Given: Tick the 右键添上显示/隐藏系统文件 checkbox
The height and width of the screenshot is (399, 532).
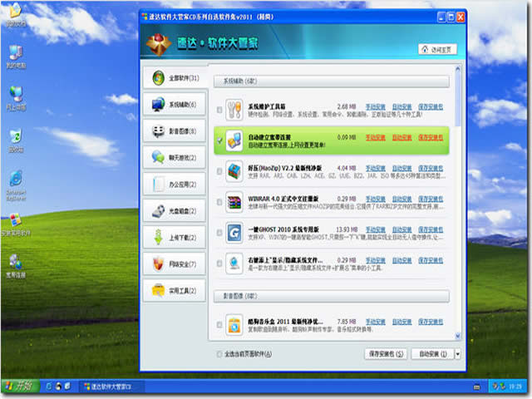Looking at the screenshot, I should click(219, 264).
